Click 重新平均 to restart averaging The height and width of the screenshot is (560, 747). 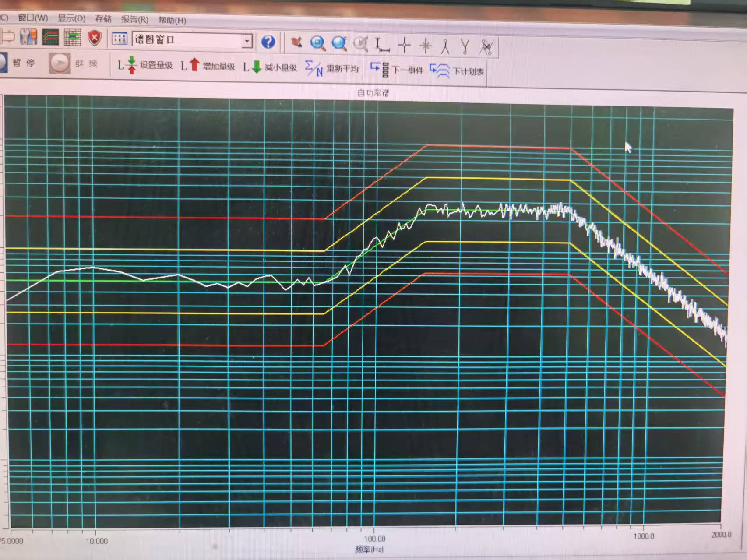click(332, 68)
